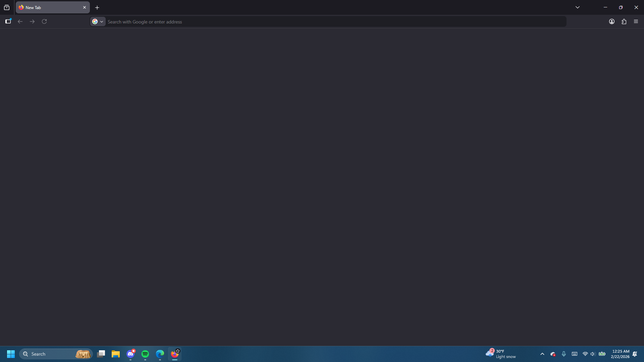Click the Windows taskbar Search box
Viewport: 644px width, 362px height.
click(50, 354)
